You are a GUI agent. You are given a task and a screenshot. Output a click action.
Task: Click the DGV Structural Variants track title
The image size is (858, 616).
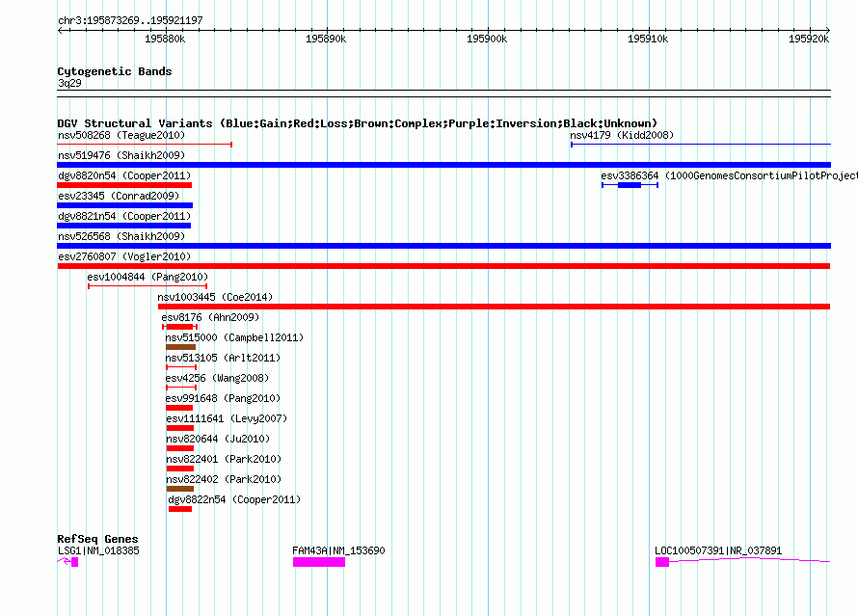pyautogui.click(x=358, y=123)
